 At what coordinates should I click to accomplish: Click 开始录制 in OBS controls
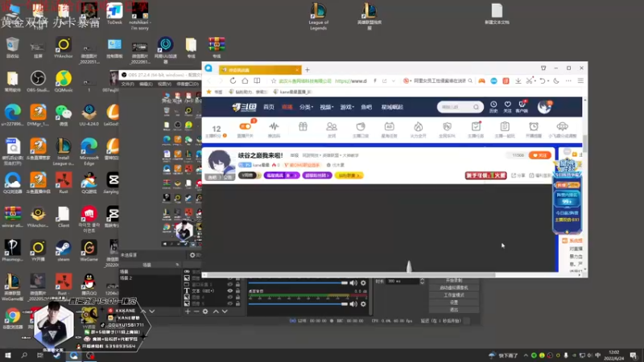[x=454, y=280]
